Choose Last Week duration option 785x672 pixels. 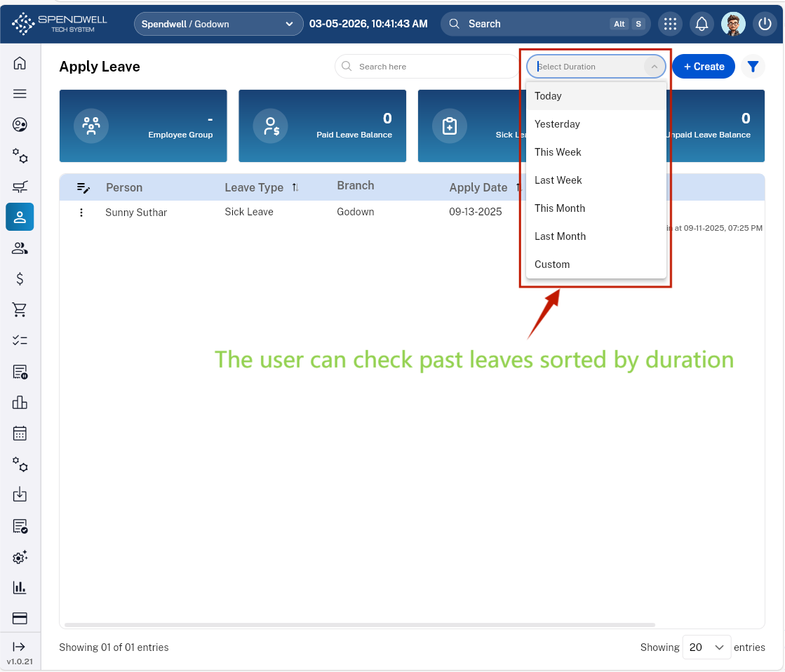[596, 180]
